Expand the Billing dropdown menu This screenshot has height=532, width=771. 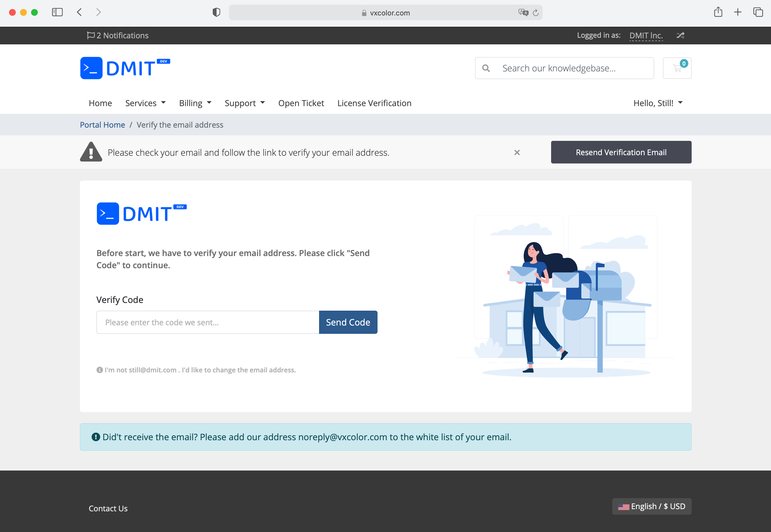(x=195, y=103)
